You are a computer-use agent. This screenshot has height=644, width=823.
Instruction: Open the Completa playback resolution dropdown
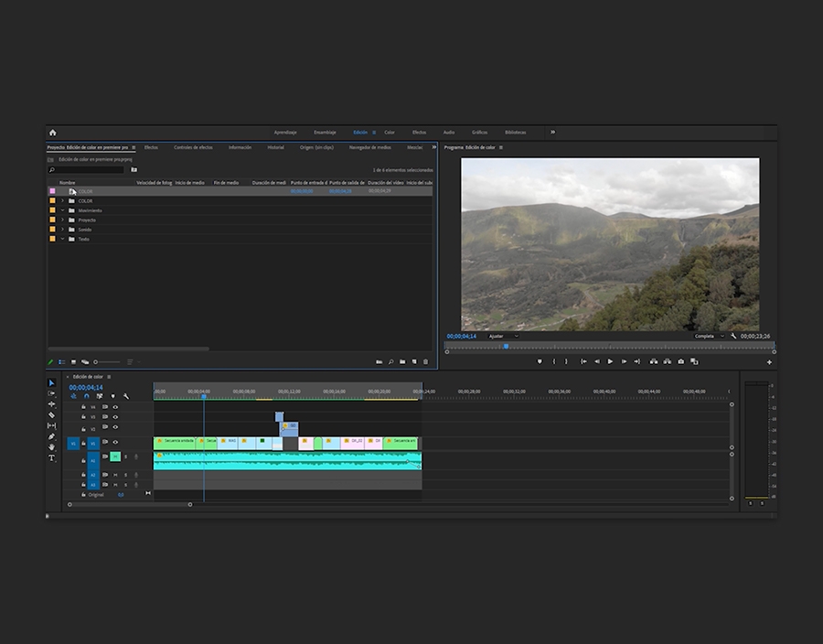point(709,336)
